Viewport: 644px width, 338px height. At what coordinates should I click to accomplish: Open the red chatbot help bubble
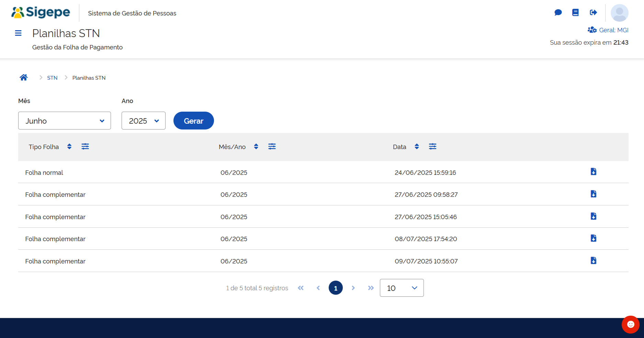pos(630,325)
